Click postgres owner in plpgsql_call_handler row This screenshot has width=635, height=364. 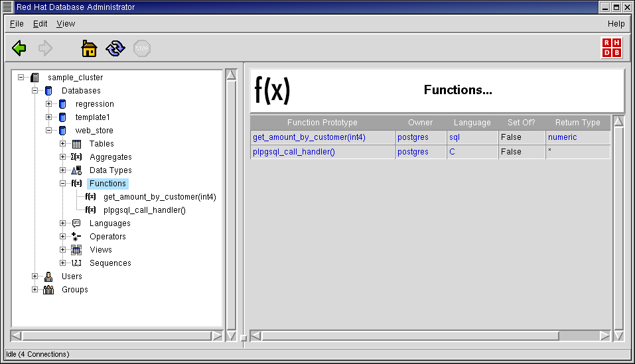(413, 152)
